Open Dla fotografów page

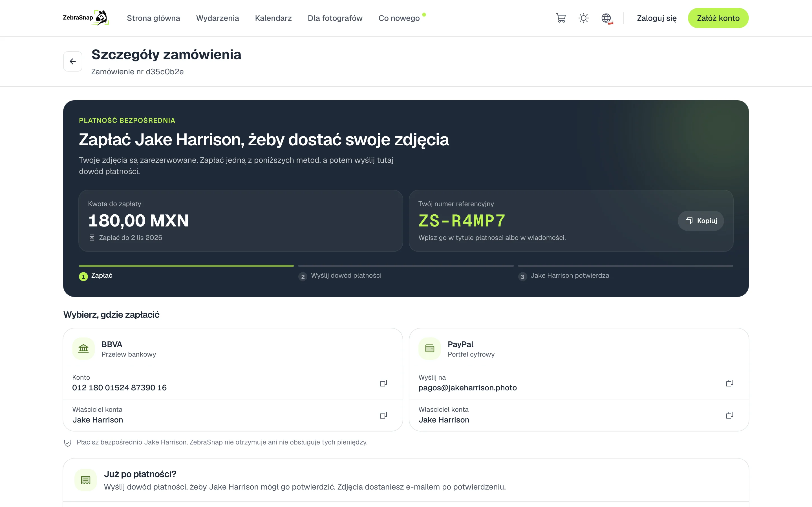click(335, 18)
